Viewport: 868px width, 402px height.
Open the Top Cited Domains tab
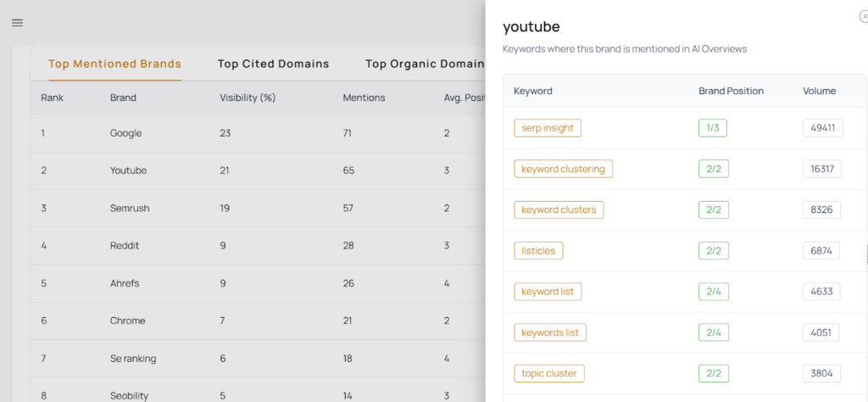pyautogui.click(x=273, y=64)
